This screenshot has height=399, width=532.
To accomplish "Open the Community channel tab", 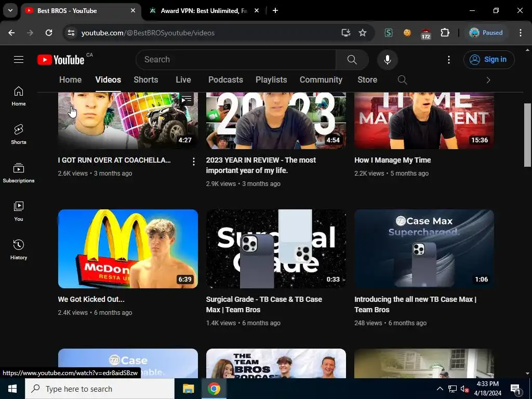I will (x=321, y=79).
